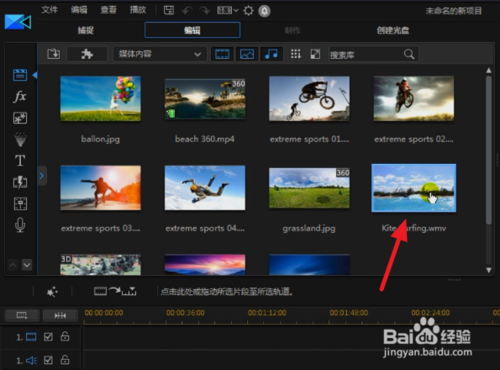The image size is (500, 370).
Task: Open the aspect ratio dropdown
Action: tap(228, 11)
